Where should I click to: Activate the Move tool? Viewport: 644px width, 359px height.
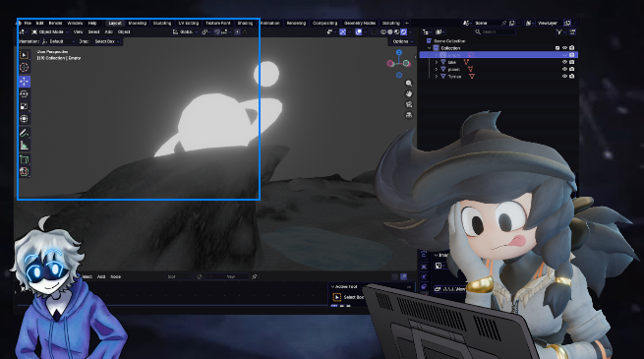[25, 82]
